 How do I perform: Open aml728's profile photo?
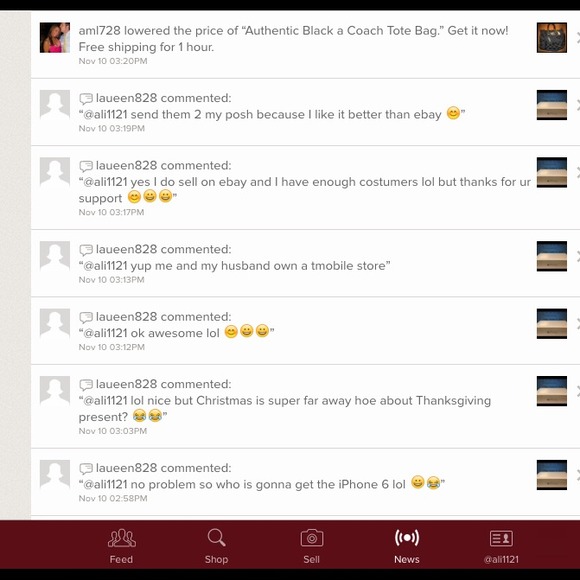point(55,37)
